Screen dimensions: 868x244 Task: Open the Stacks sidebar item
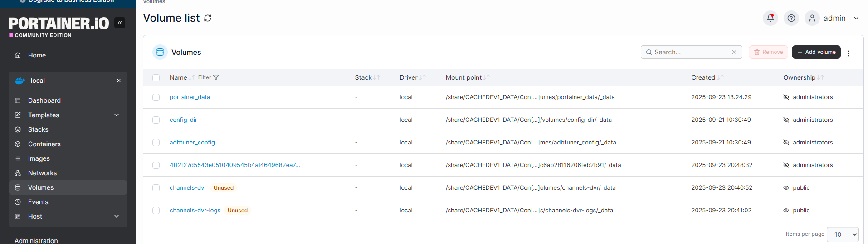pos(38,129)
